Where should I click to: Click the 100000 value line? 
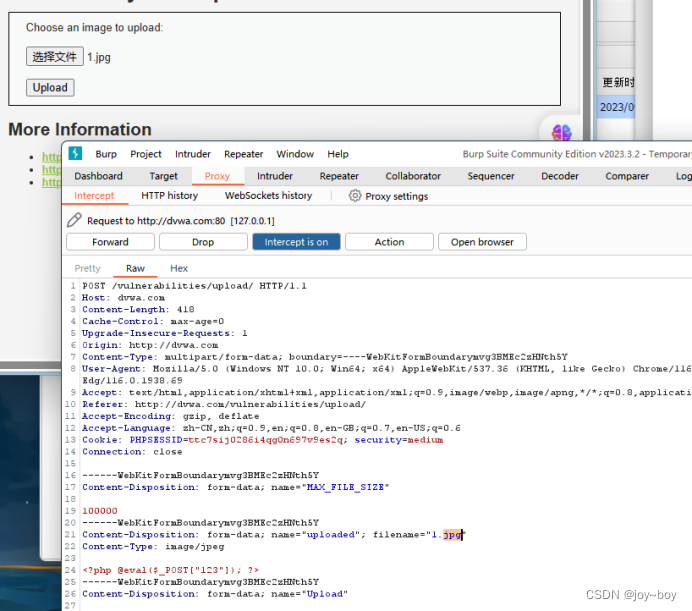click(100, 511)
